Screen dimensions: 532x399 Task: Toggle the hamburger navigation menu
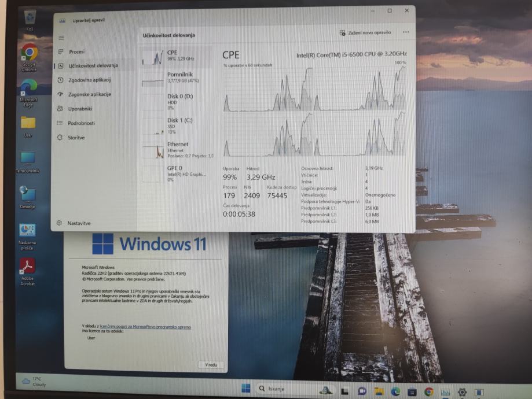click(61, 38)
